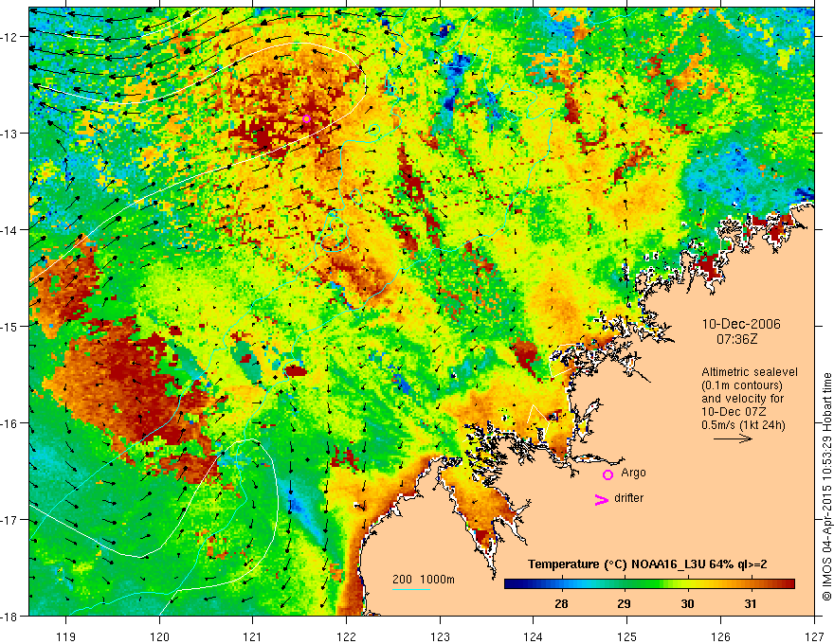Image resolution: width=834 pixels, height=644 pixels.
Task: Click the '123' longitude axis label
Action: (440, 636)
